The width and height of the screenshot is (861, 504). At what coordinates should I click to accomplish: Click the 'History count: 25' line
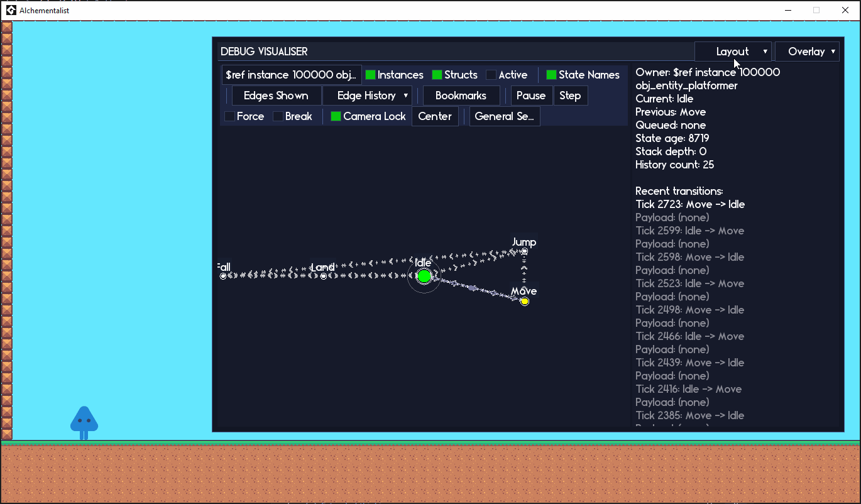pyautogui.click(x=675, y=165)
